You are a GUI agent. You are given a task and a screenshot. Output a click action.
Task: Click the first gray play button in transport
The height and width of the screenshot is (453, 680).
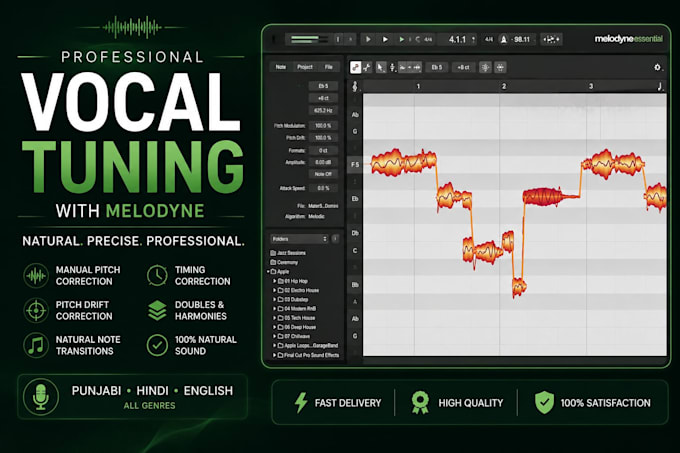[368, 39]
